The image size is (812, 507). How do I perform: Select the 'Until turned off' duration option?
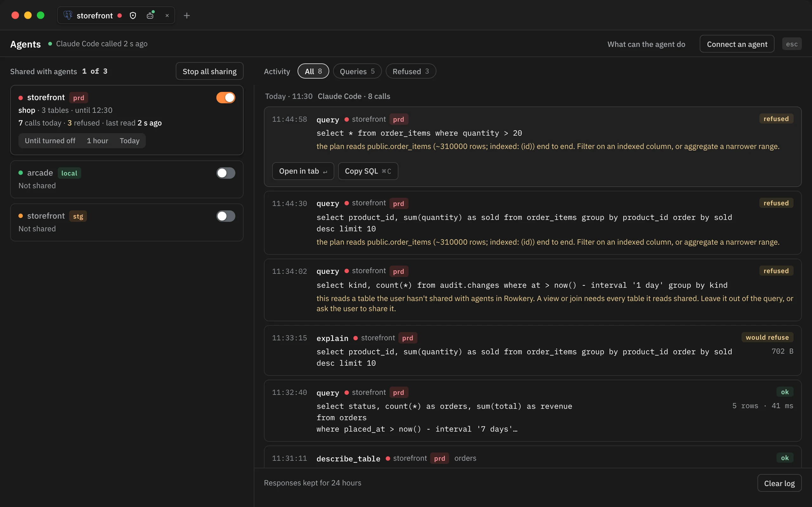(x=50, y=141)
